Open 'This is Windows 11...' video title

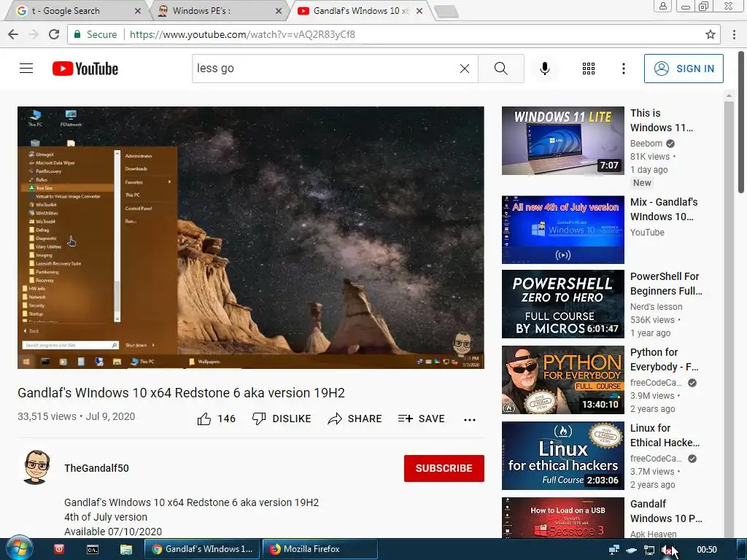coord(662,120)
